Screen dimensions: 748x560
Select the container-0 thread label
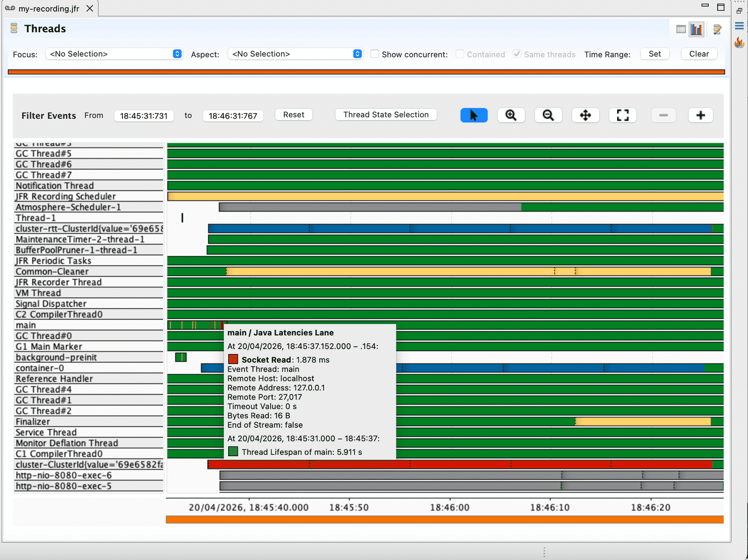pyautogui.click(x=88, y=368)
